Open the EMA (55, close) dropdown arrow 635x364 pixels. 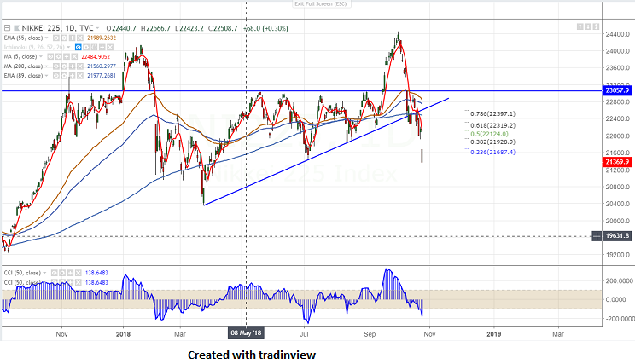click(46, 38)
